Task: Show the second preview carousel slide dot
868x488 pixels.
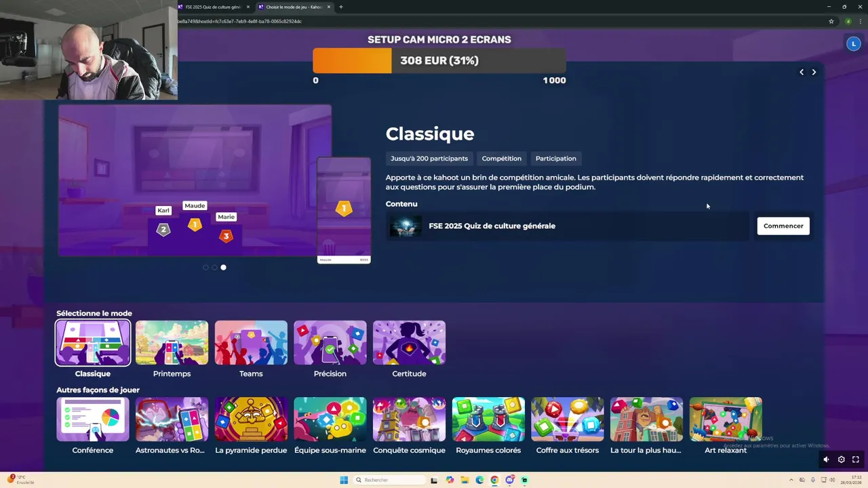Action: [x=214, y=267]
